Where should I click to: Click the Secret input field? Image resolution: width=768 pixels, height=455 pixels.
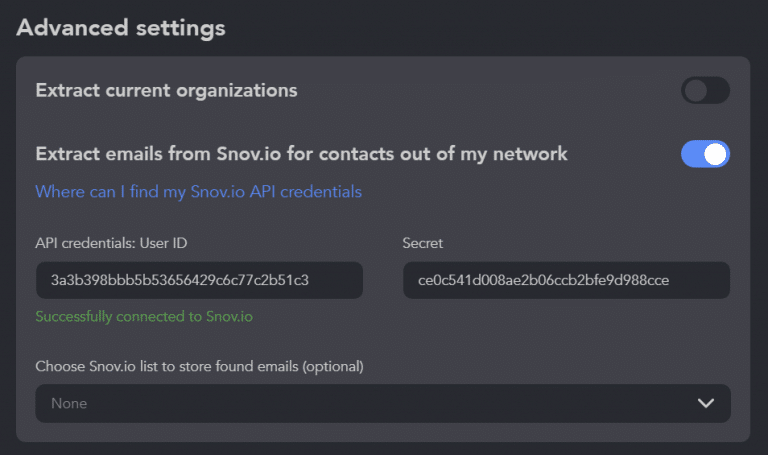coord(566,281)
